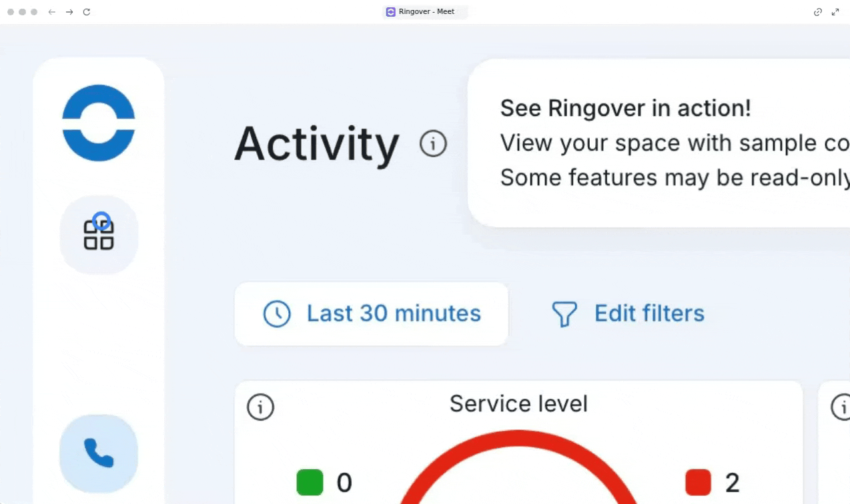This screenshot has height=504, width=850.
Task: Click the green count value 0
Action: pyautogui.click(x=344, y=483)
